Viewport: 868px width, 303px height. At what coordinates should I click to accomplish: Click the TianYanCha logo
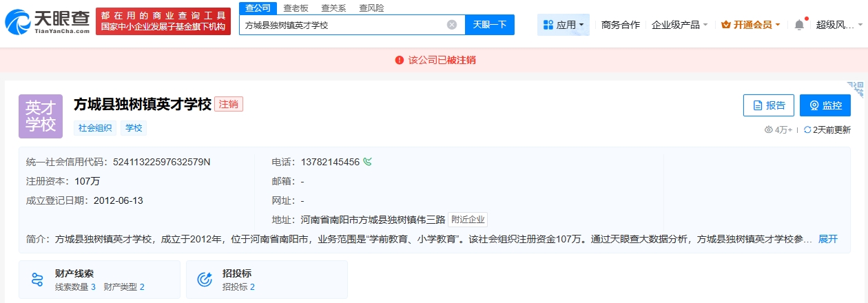tap(48, 21)
